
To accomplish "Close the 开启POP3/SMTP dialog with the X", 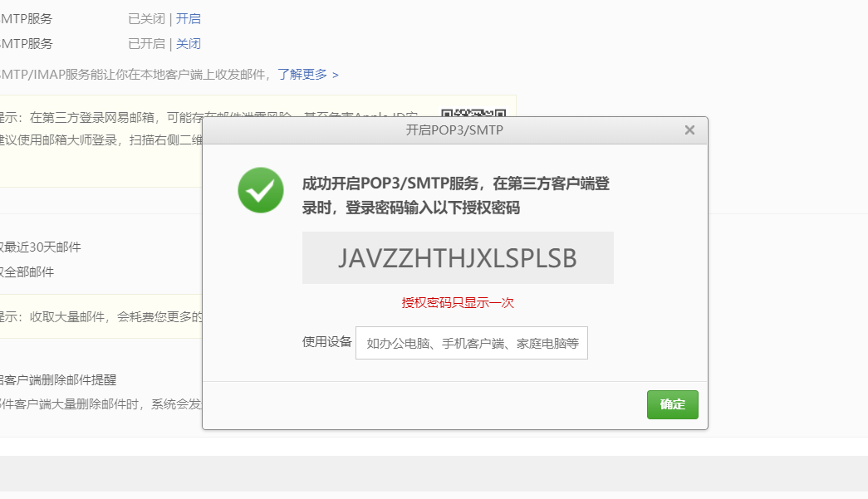I will point(689,130).
